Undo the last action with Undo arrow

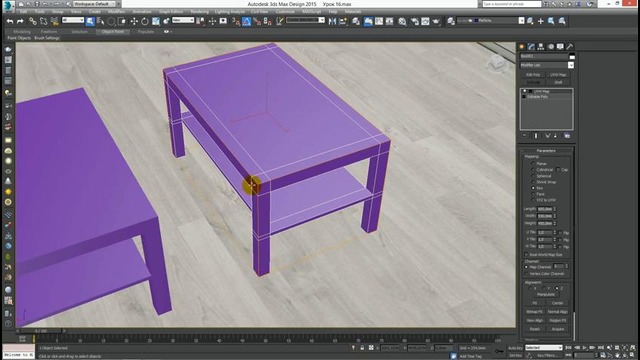[x=10, y=21]
